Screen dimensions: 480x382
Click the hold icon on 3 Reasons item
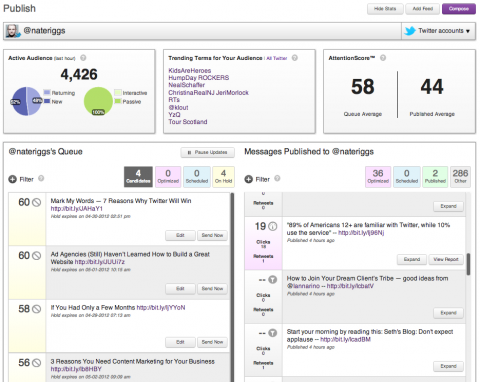coord(37,363)
